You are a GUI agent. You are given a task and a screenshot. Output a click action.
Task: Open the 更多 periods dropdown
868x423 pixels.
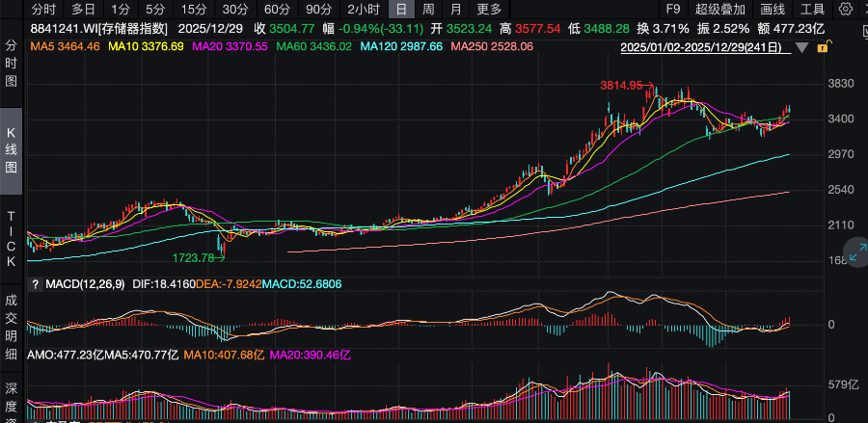[x=488, y=9]
